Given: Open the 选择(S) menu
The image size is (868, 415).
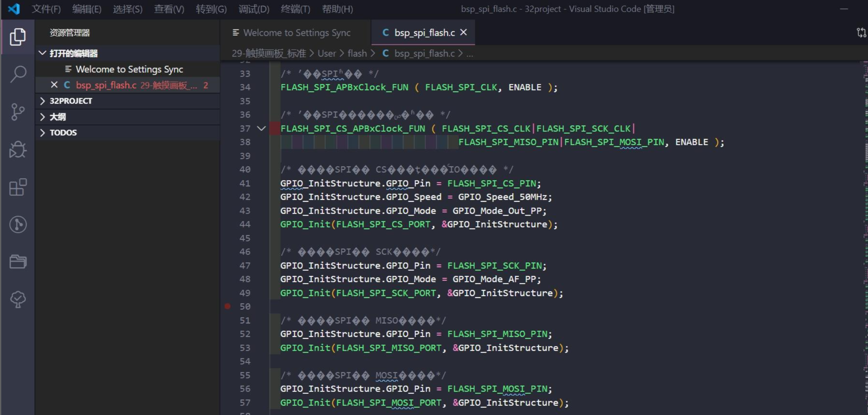Looking at the screenshot, I should click(128, 9).
